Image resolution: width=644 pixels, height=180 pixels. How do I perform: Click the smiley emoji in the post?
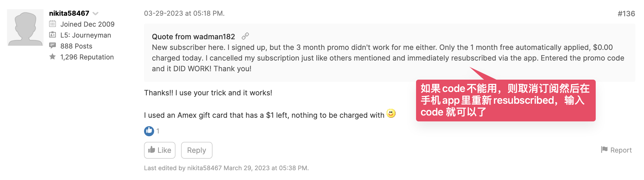pyautogui.click(x=391, y=113)
